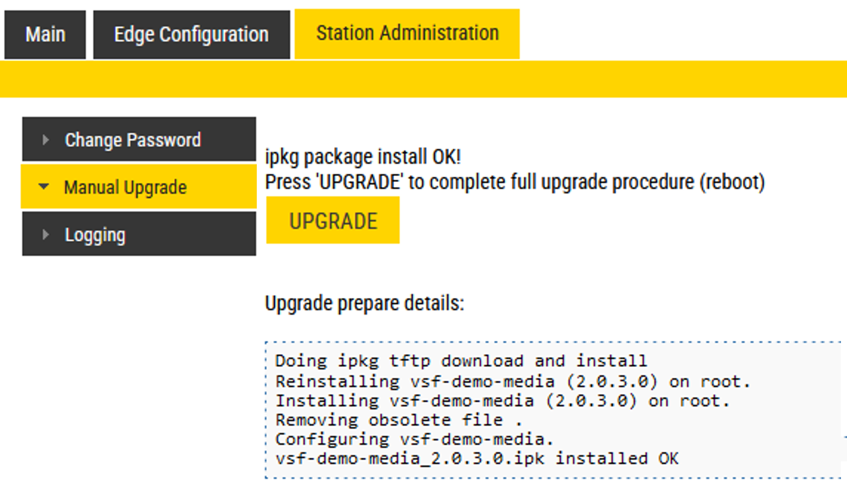
Task: Collapse the Manual Upgrade down arrow
Action: (44, 187)
